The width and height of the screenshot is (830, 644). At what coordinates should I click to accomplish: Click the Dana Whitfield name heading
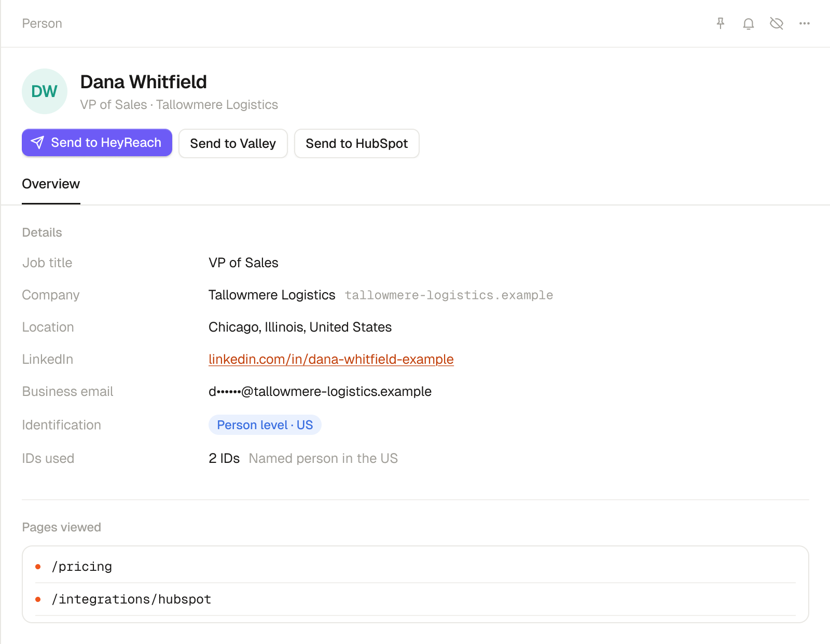pos(144,82)
